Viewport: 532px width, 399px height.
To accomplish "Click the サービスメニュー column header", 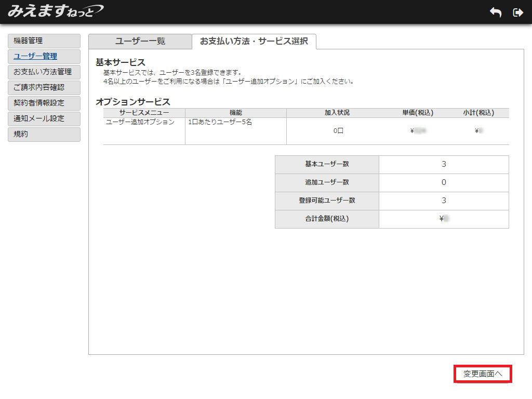I will click(x=144, y=113).
